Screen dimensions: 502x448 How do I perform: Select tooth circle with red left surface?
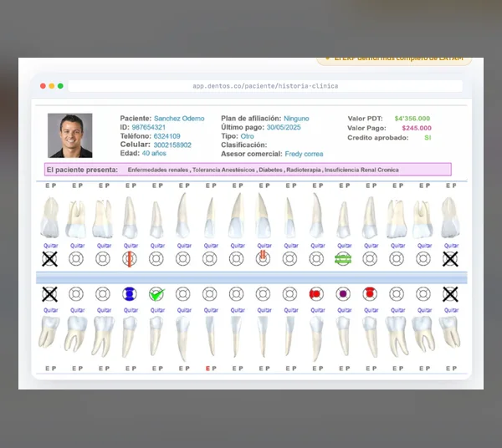(316, 294)
